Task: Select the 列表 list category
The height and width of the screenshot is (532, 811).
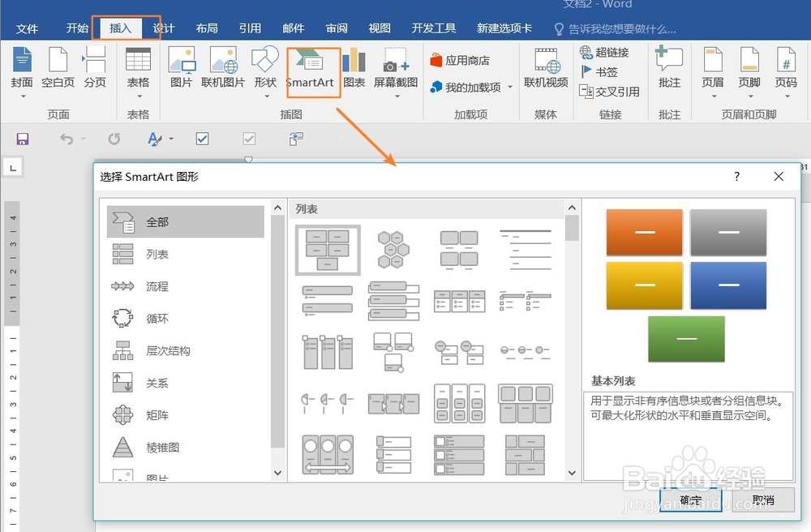Action: [x=186, y=254]
